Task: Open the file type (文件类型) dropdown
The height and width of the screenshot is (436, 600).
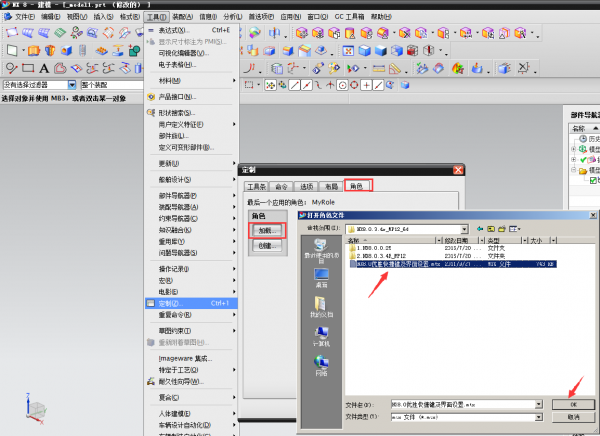Action: click(x=541, y=415)
